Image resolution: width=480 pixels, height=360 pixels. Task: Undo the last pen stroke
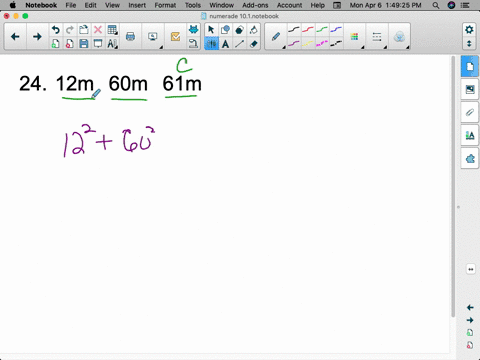[x=55, y=30]
